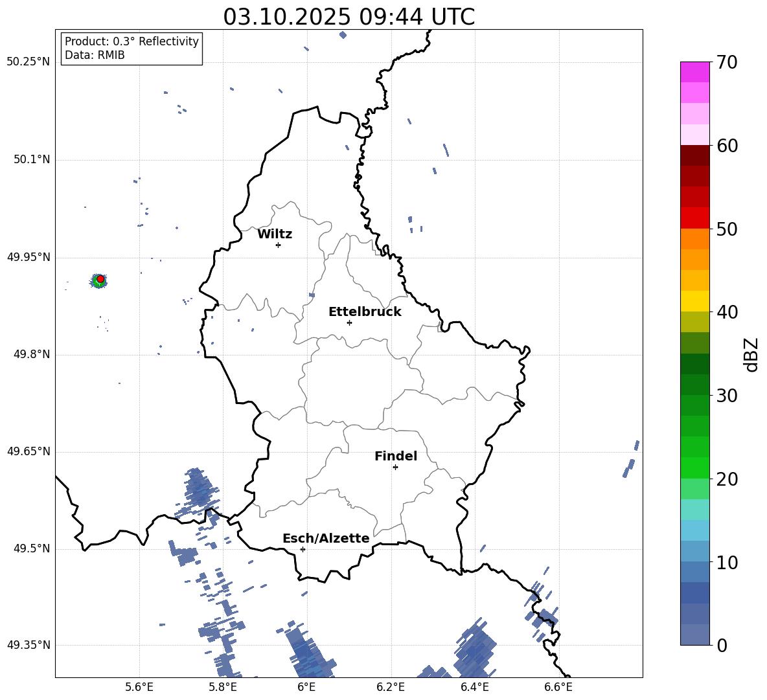Click the 49.95°N latitude label
Image resolution: width=767 pixels, height=700 pixels.
pyautogui.click(x=29, y=256)
